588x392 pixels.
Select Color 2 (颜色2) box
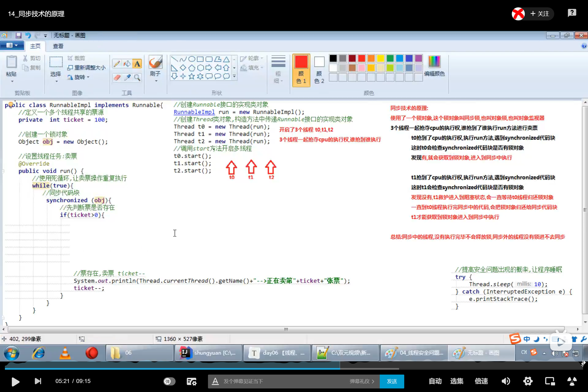point(319,70)
